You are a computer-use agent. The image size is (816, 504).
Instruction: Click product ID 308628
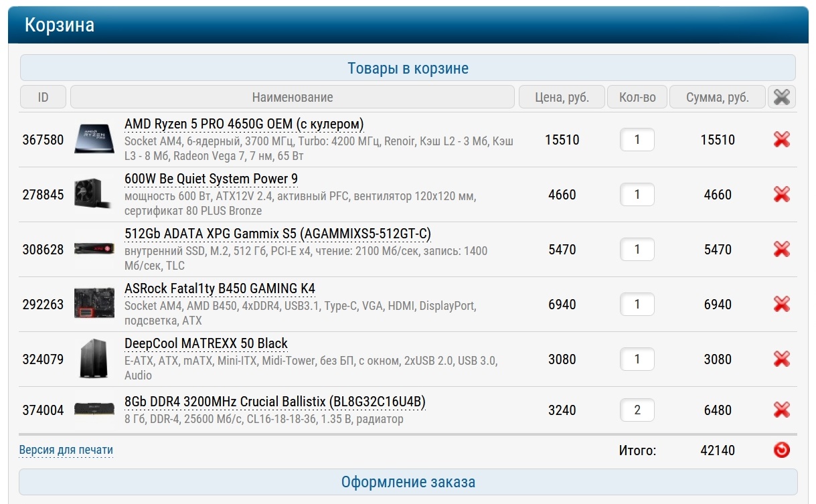click(44, 250)
